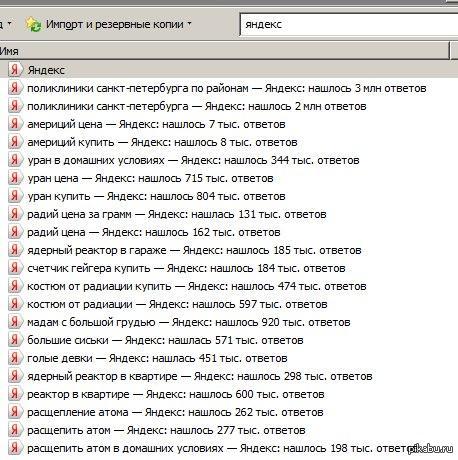Select the row with 451 тыс. ответов

coord(157,358)
